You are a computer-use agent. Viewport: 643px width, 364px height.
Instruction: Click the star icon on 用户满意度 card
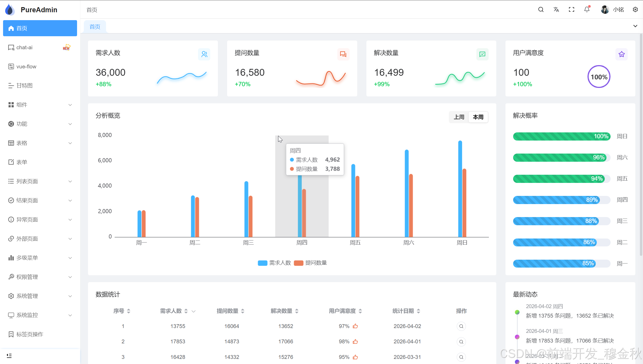621,54
